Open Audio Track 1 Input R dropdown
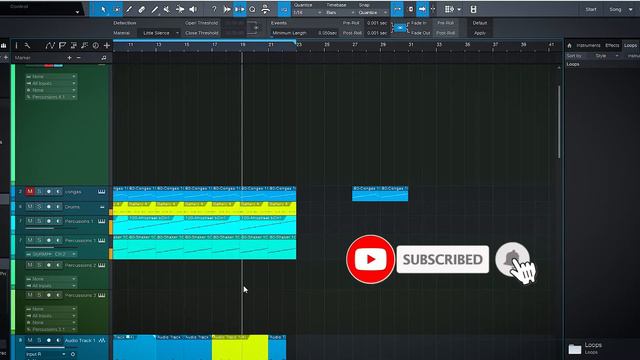 point(46,354)
